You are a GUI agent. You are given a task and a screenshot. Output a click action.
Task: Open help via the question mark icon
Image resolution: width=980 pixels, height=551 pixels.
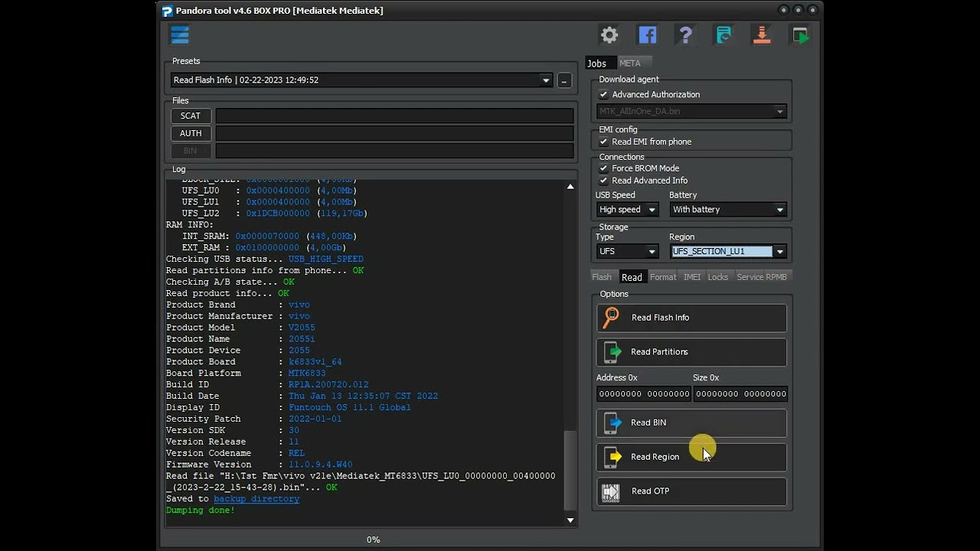pos(686,34)
